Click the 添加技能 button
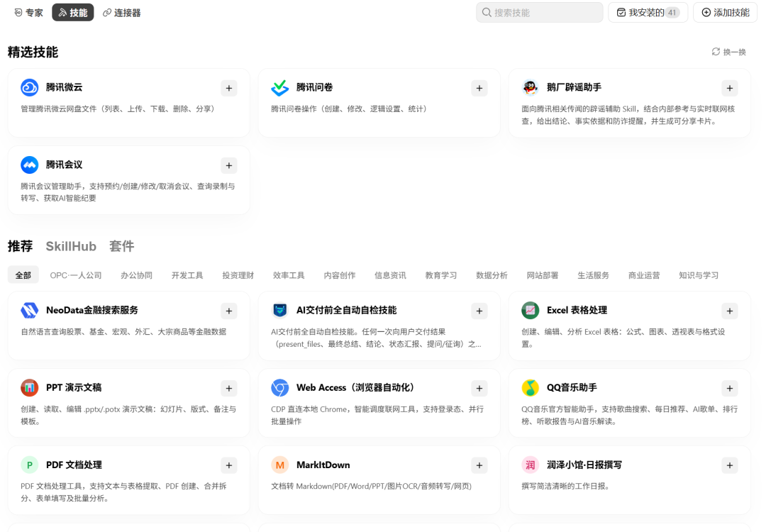Image resolution: width=766 pixels, height=532 pixels. point(726,13)
